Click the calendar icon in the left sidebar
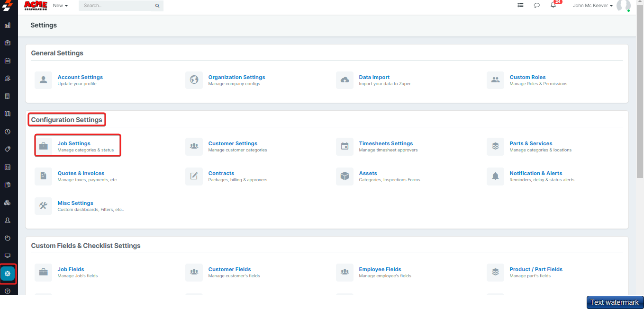 point(8,61)
